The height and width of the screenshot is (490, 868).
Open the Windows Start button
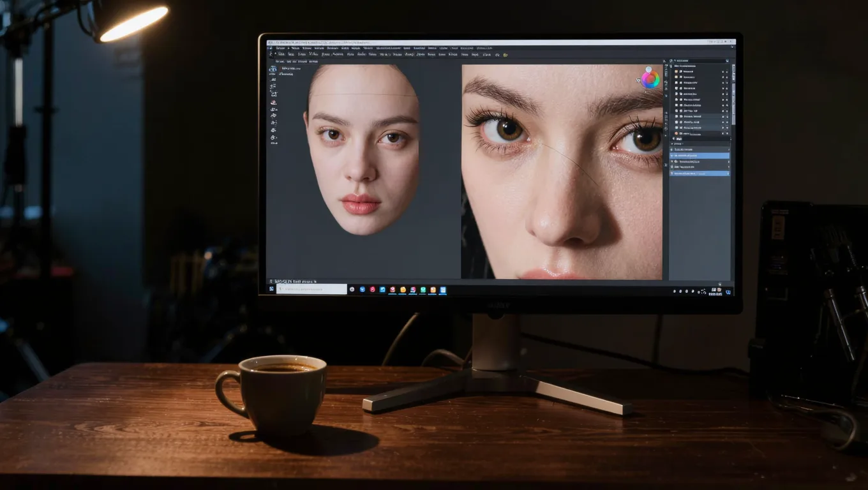click(x=271, y=289)
